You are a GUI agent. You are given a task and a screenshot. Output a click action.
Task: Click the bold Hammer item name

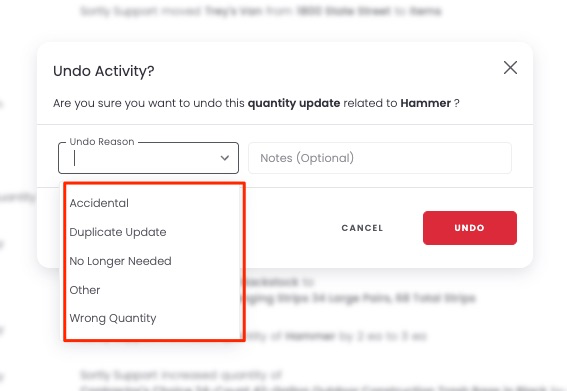click(x=426, y=103)
